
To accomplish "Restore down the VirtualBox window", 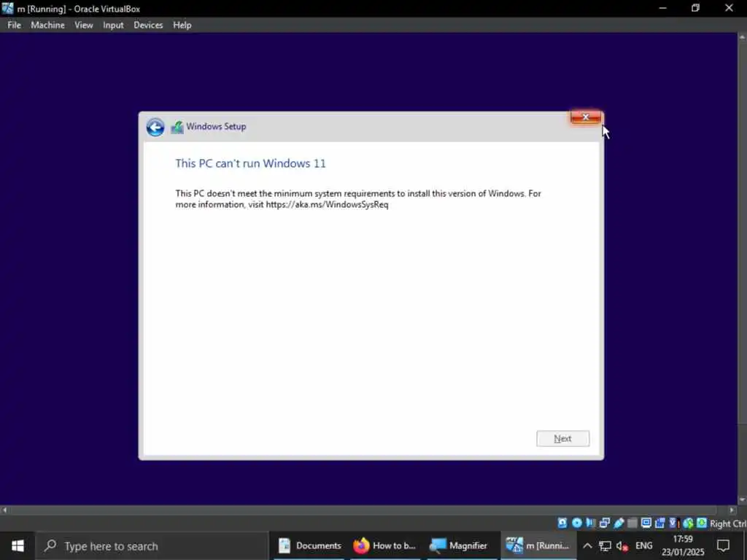I will [x=695, y=8].
